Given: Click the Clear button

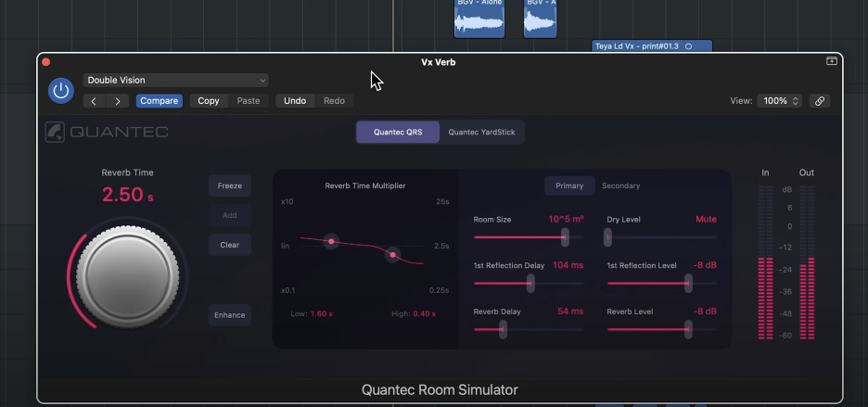Looking at the screenshot, I should point(230,245).
